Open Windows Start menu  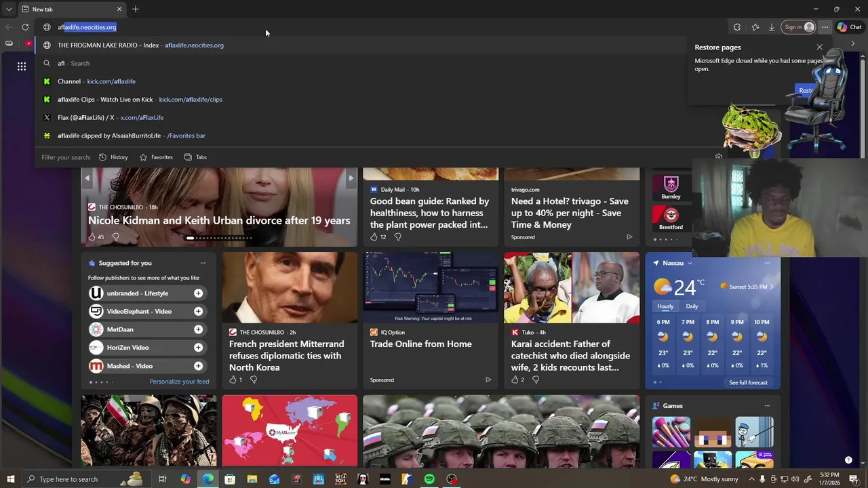[10, 479]
